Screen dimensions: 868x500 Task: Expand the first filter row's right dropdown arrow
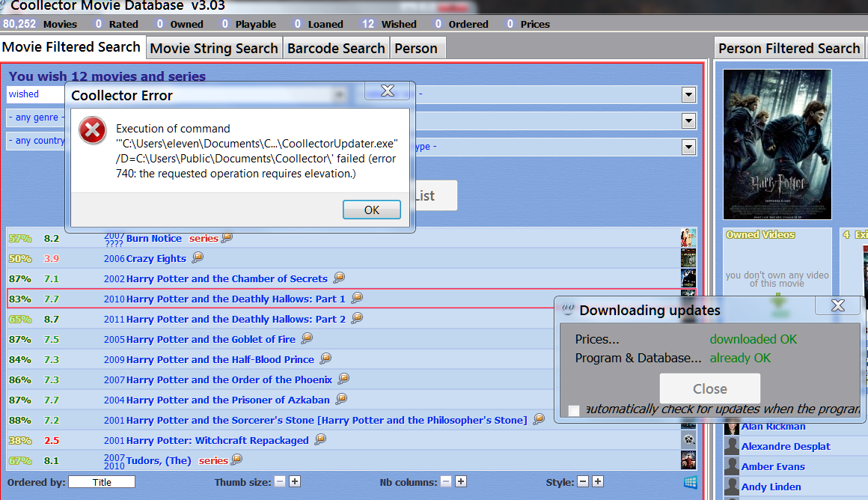pos(688,94)
